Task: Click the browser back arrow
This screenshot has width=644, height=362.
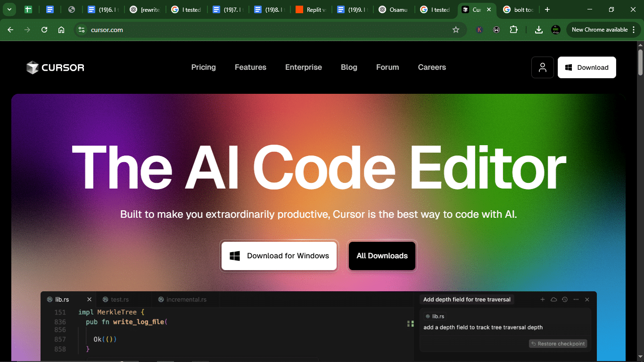Action: [x=10, y=30]
